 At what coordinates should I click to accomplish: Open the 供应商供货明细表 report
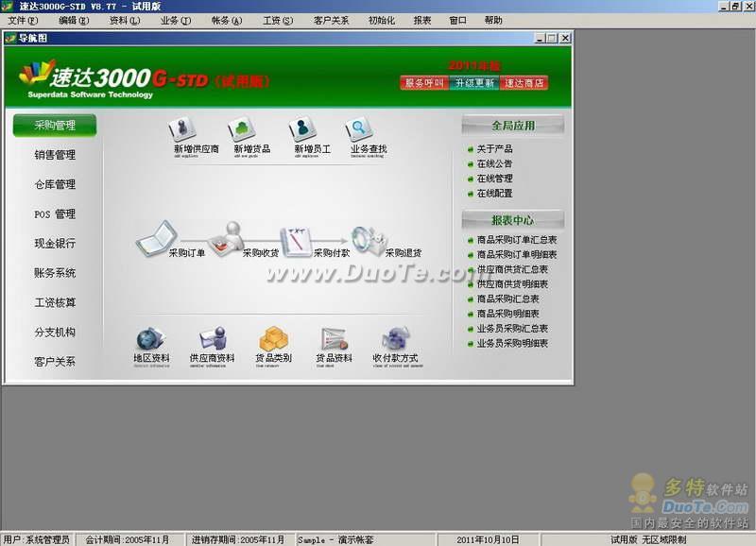click(512, 284)
